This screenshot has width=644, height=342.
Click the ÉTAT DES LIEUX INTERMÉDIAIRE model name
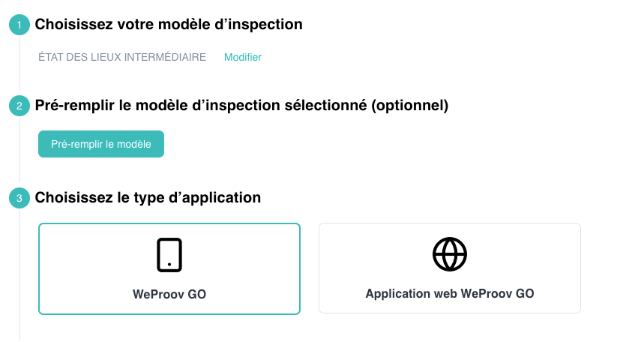point(122,57)
